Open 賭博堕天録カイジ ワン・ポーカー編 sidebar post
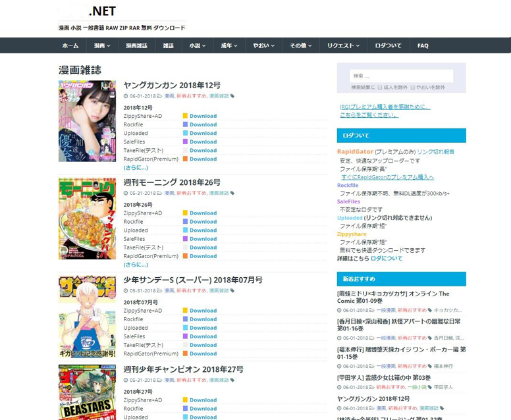511x420 pixels. pos(401,353)
